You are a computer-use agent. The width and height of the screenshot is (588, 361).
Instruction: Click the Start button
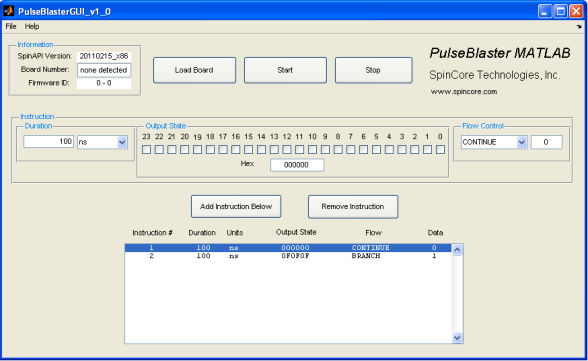click(285, 70)
